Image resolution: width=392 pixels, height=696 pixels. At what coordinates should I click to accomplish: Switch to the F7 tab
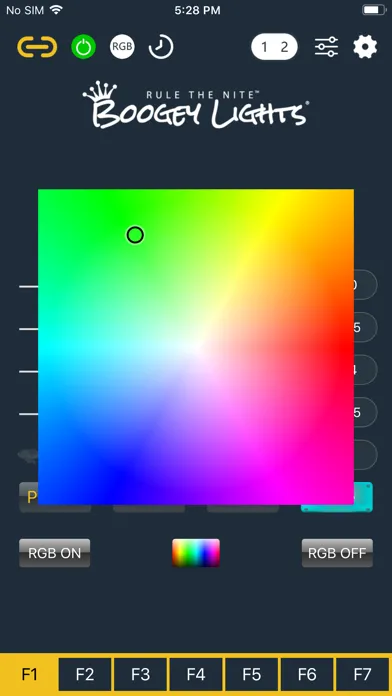pyautogui.click(x=362, y=675)
